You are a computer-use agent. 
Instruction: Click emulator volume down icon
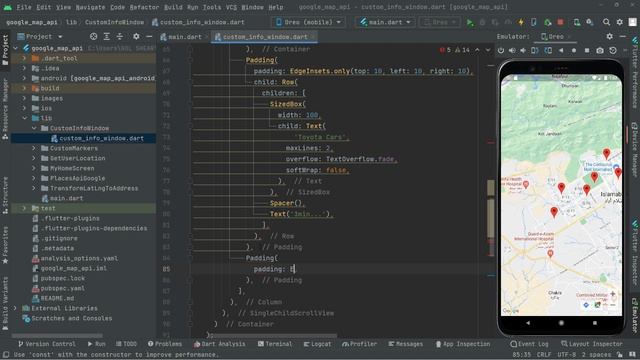pyautogui.click(x=523, y=51)
